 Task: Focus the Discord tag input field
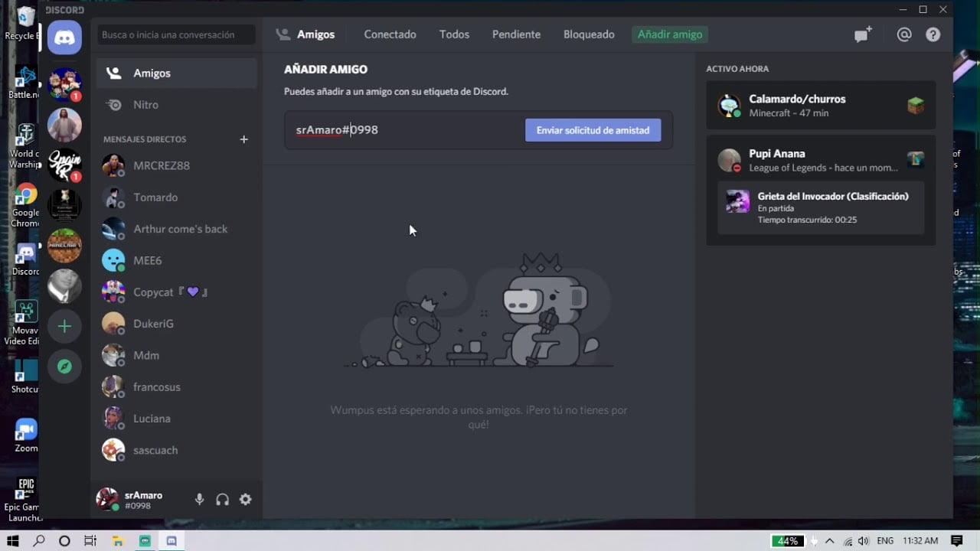(x=404, y=130)
